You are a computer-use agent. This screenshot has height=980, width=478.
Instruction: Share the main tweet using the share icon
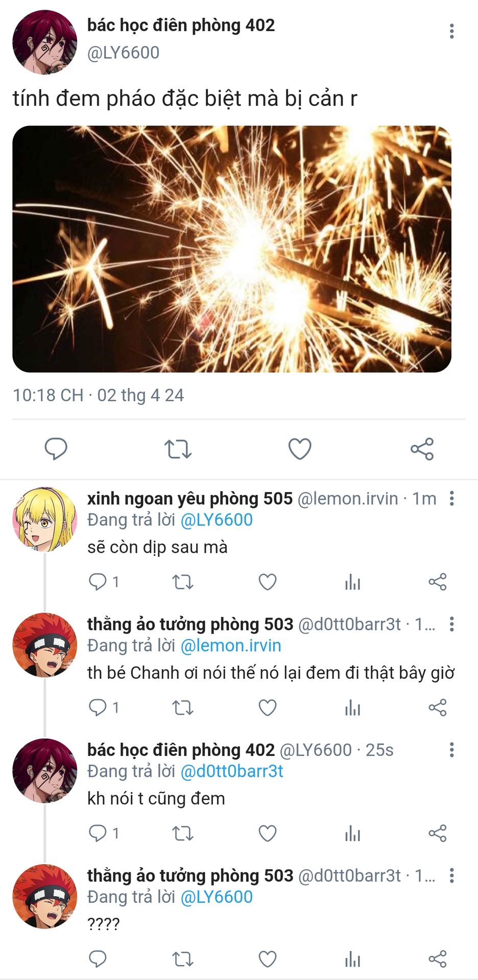422,449
